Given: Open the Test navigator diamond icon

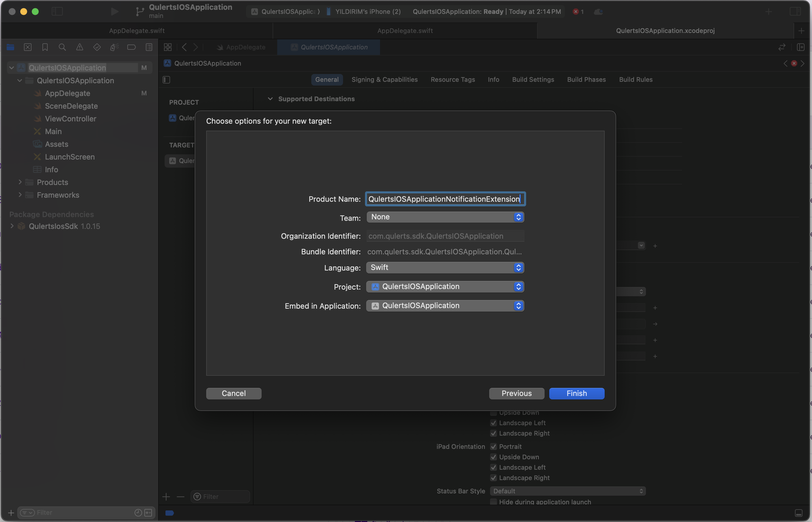Looking at the screenshot, I should pos(97,47).
